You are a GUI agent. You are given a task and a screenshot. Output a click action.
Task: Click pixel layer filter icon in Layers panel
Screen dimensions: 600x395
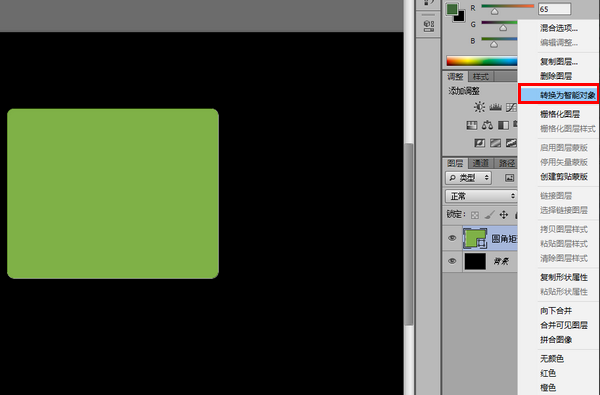(509, 178)
